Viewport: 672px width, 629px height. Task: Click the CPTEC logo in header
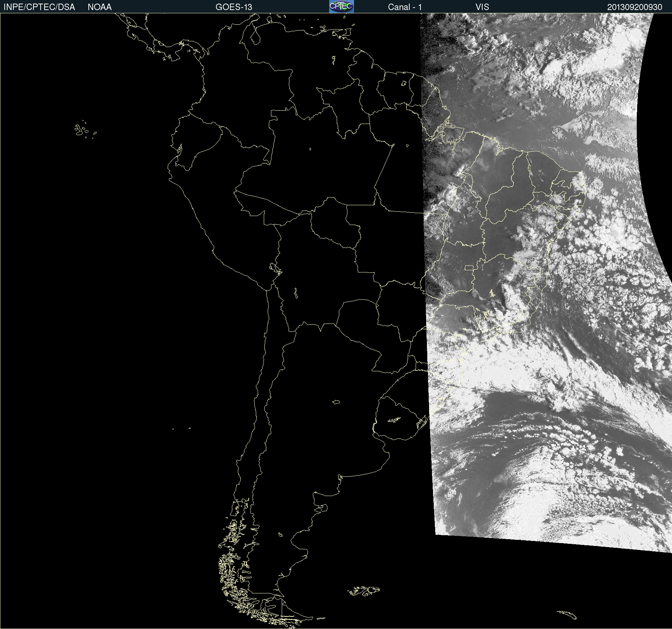tap(341, 6)
